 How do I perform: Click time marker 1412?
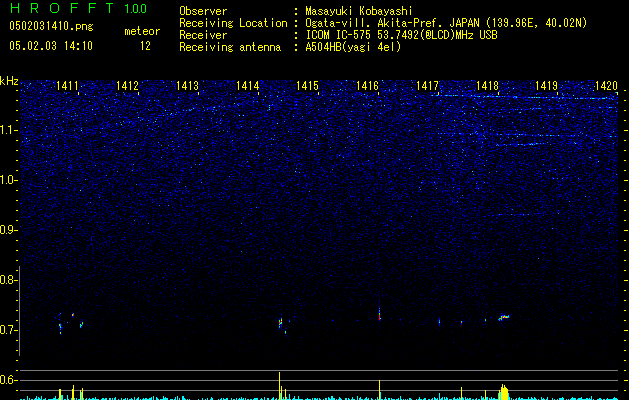pyautogui.click(x=127, y=85)
